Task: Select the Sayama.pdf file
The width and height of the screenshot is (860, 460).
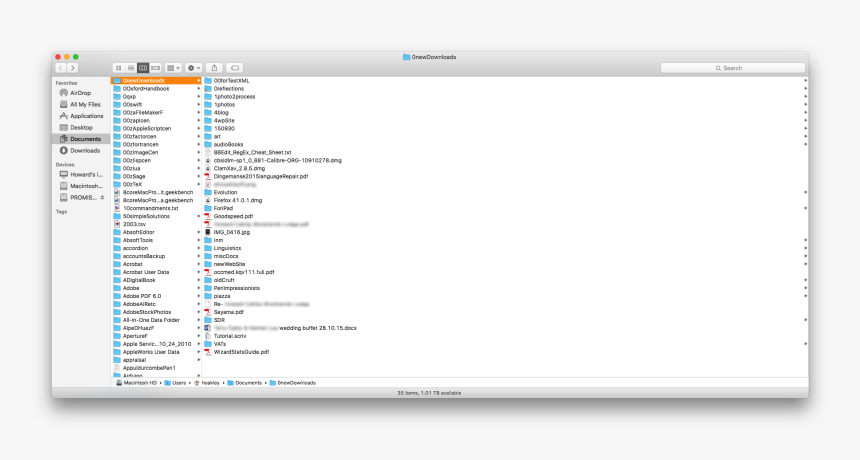Action: (x=506, y=312)
